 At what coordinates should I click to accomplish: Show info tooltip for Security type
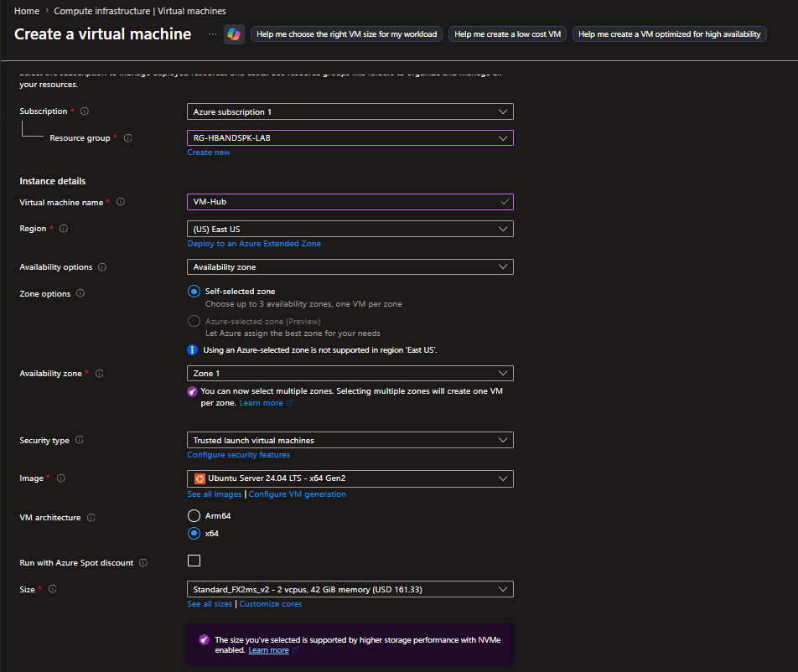coord(80,440)
